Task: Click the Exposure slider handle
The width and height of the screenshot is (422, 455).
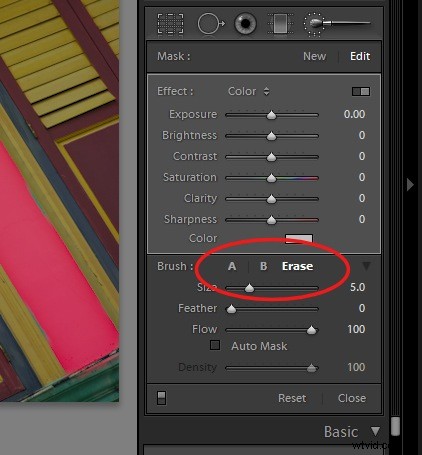Action: [x=272, y=115]
